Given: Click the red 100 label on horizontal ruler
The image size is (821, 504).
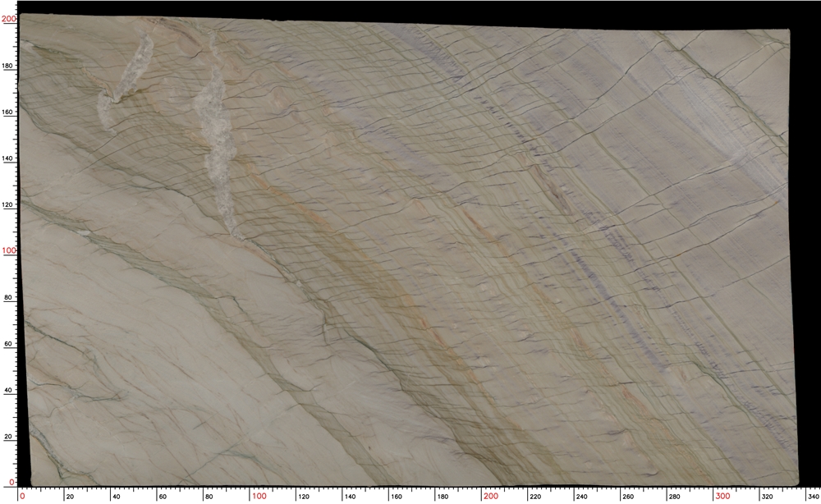Looking at the screenshot, I should pos(259,496).
